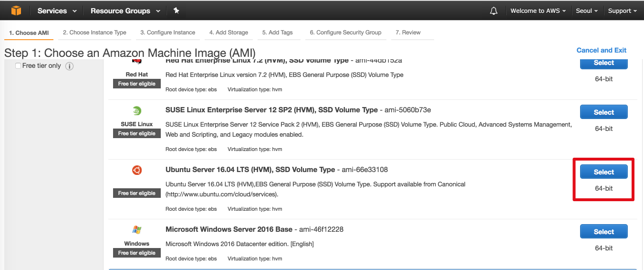Click the Free tier eligible badge under SUSE Linux

coord(137,133)
